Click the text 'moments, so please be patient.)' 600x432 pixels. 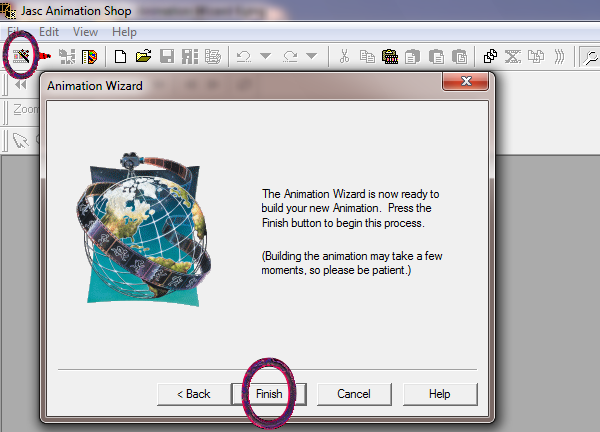coord(336,270)
